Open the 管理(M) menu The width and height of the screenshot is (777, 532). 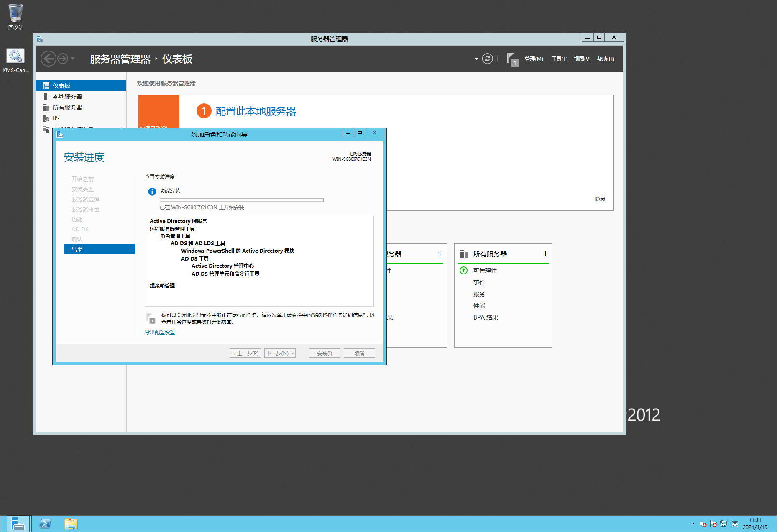coord(534,59)
